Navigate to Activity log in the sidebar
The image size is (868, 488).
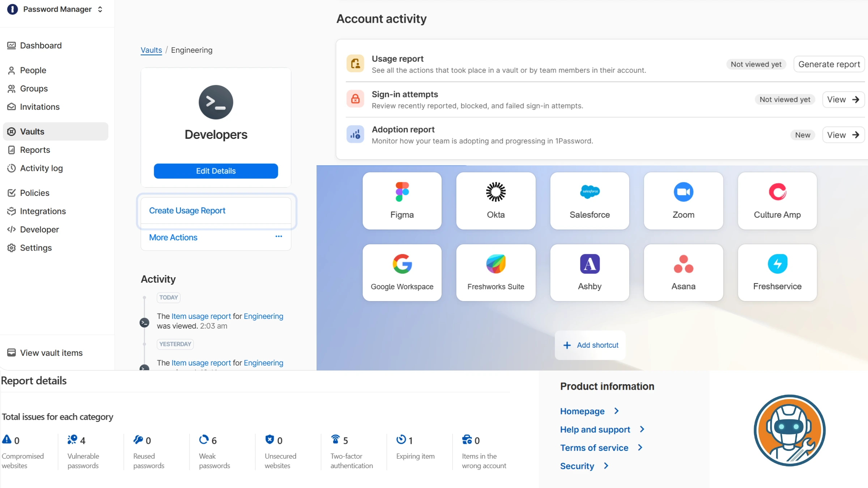41,168
